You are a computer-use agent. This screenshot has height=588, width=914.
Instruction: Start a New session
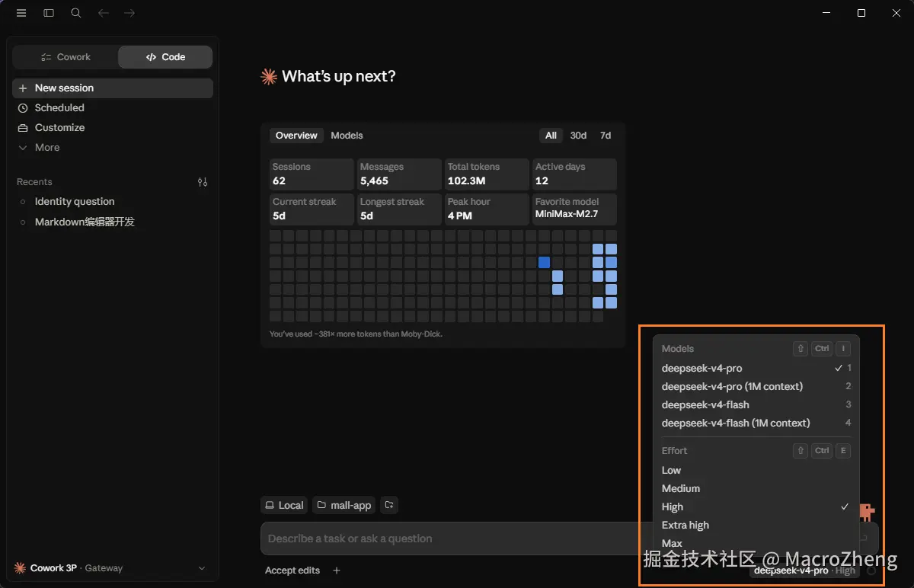click(x=113, y=88)
